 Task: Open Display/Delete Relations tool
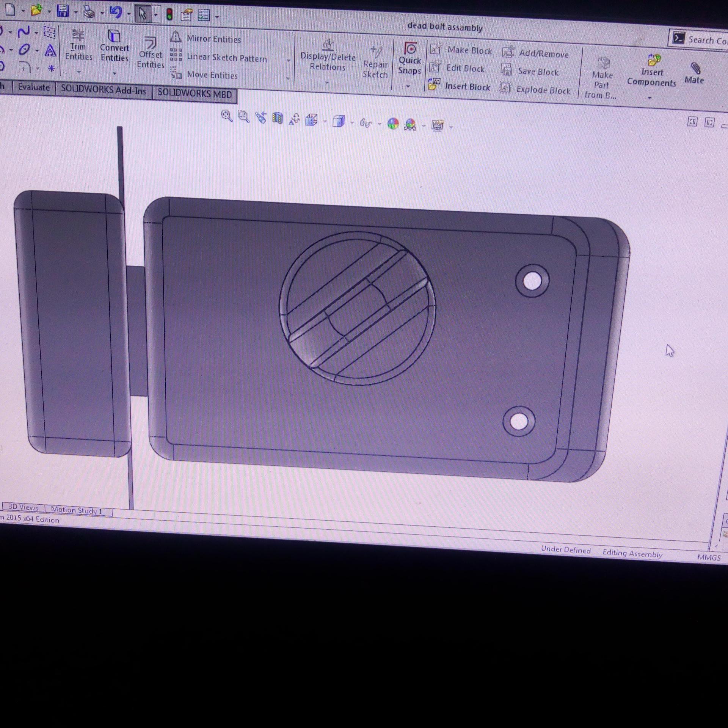click(328, 55)
